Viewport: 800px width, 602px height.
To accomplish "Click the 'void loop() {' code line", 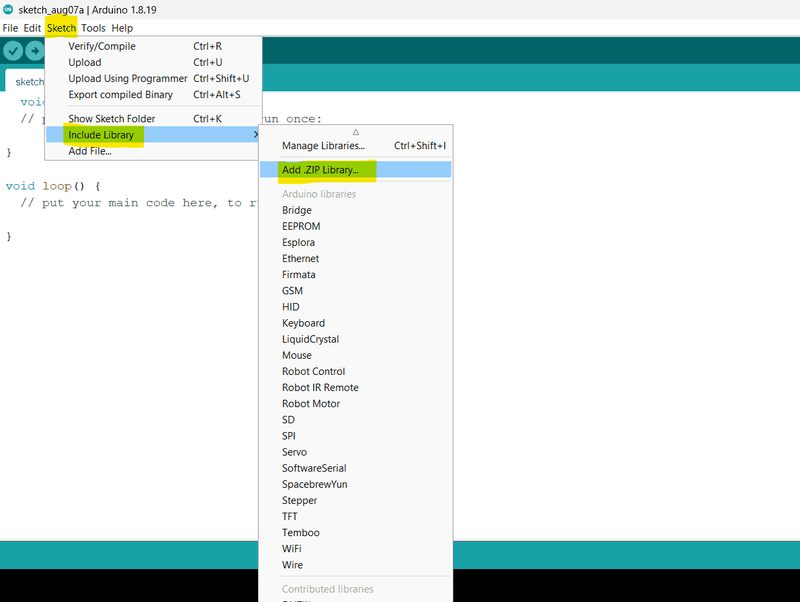I will (53, 186).
